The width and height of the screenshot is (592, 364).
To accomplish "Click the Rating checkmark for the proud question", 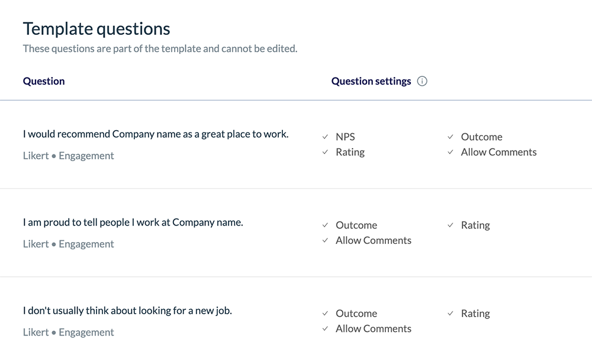I will (x=451, y=226).
